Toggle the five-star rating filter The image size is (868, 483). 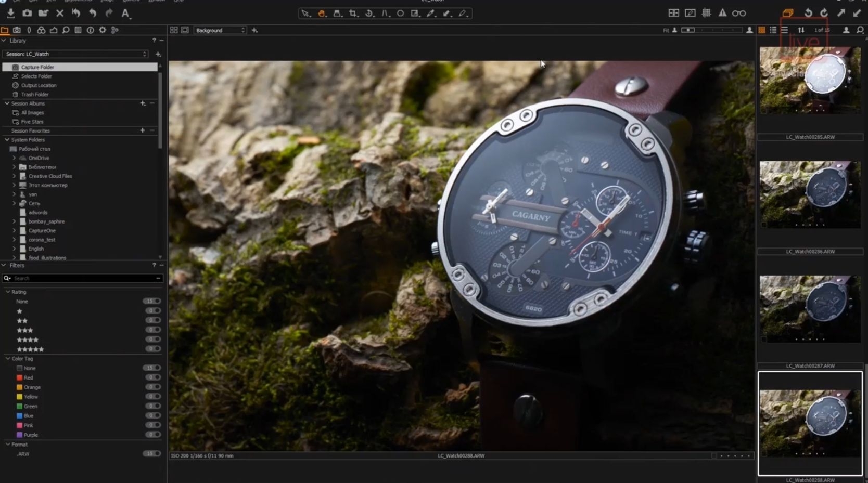[x=153, y=349]
